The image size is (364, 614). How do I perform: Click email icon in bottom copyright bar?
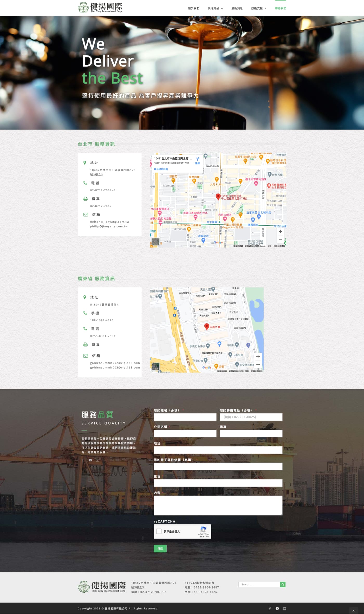284,608
